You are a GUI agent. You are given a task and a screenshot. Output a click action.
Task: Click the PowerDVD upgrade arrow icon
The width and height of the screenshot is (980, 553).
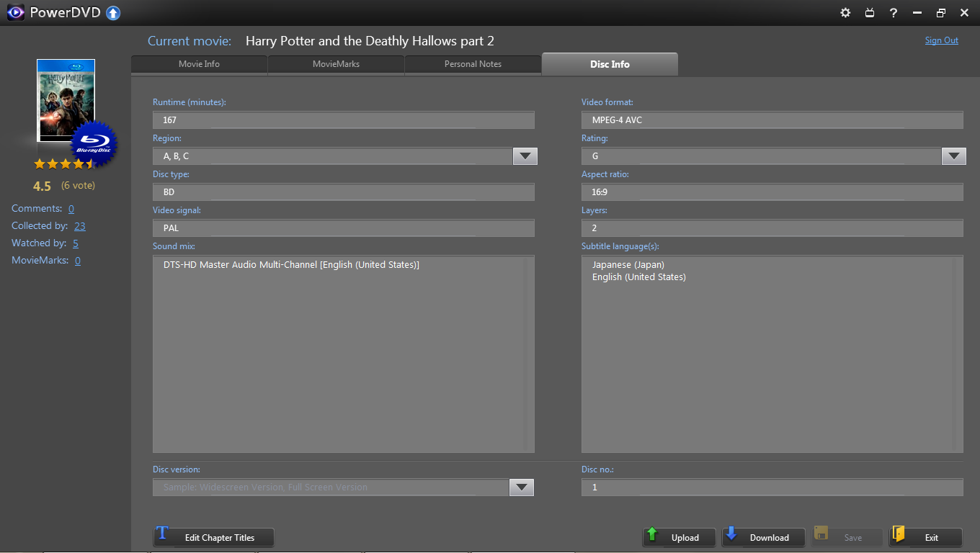click(113, 13)
